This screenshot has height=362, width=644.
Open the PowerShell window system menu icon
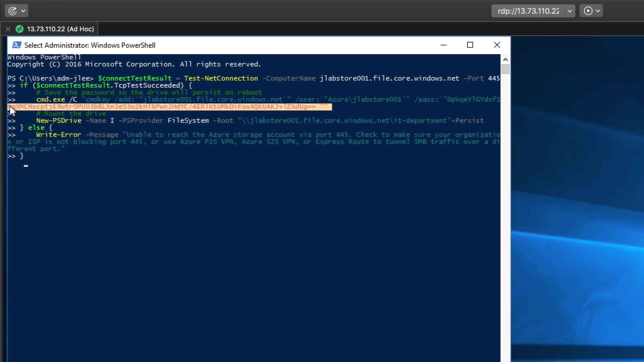[x=16, y=45]
